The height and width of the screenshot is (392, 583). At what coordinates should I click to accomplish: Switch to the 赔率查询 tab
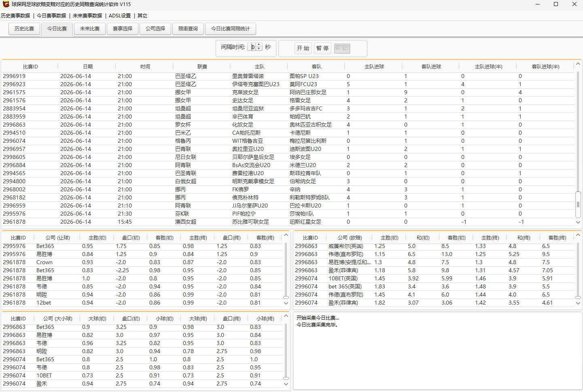[188, 29]
